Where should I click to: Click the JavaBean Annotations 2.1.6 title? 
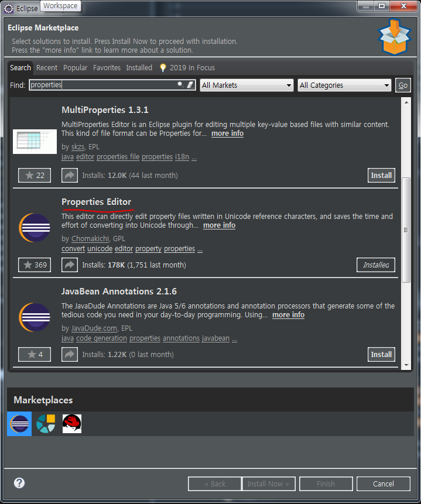119,291
